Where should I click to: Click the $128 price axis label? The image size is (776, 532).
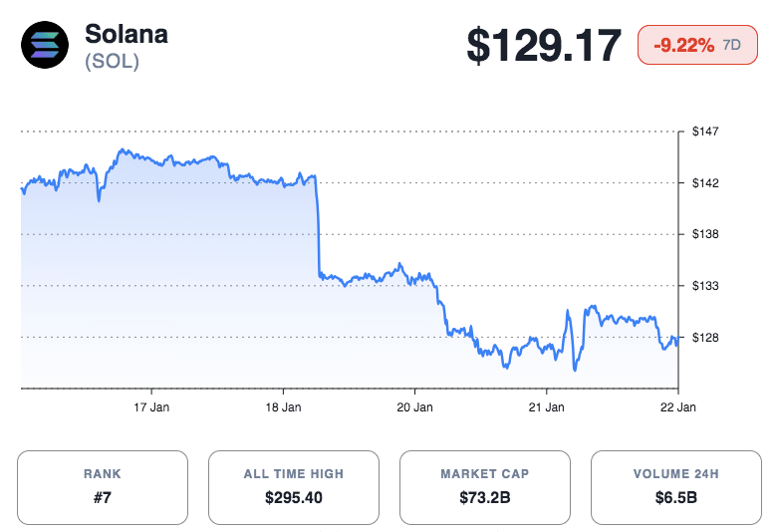pos(705,338)
